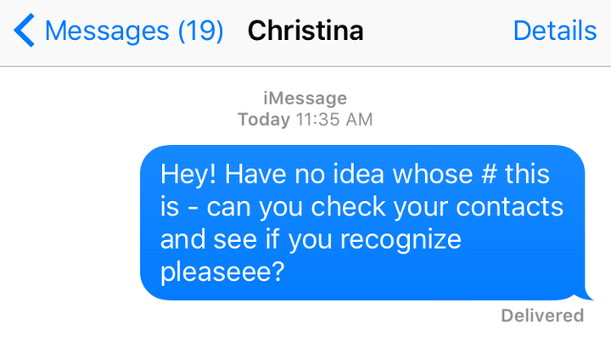The width and height of the screenshot is (611, 364).
Task: Click the blue bubble's tail corner
Action: click(587, 297)
